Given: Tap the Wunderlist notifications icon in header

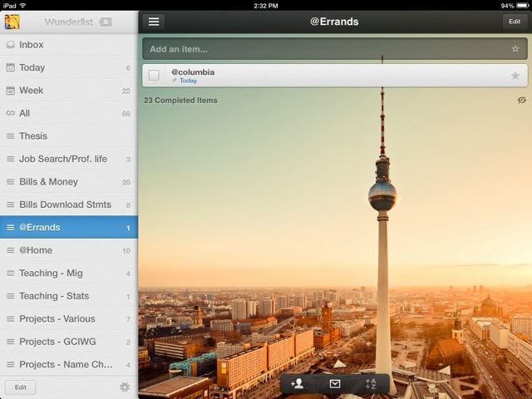Looking at the screenshot, I should pyautogui.click(x=106, y=22).
